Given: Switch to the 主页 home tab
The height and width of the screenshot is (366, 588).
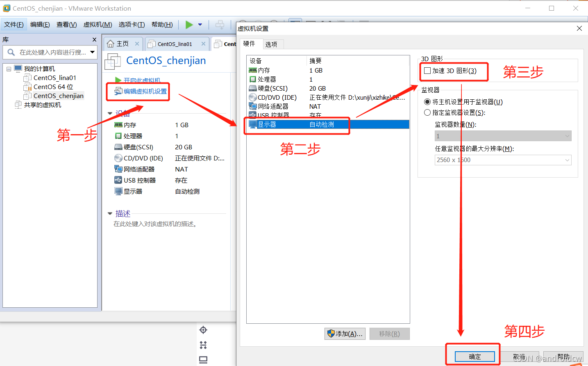Looking at the screenshot, I should click(122, 44).
